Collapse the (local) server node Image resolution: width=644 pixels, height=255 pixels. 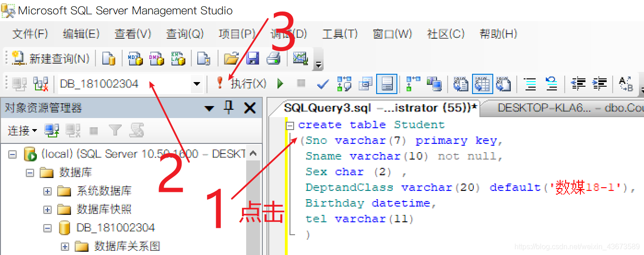pos(12,154)
